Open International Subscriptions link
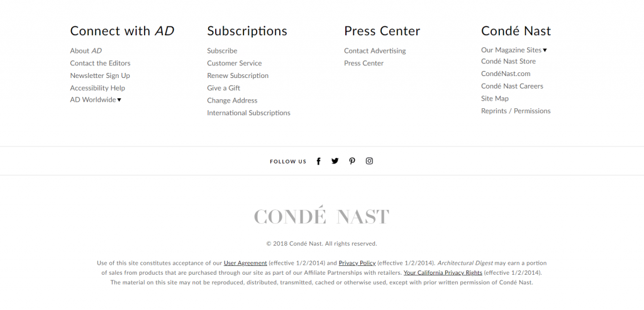 tap(248, 113)
